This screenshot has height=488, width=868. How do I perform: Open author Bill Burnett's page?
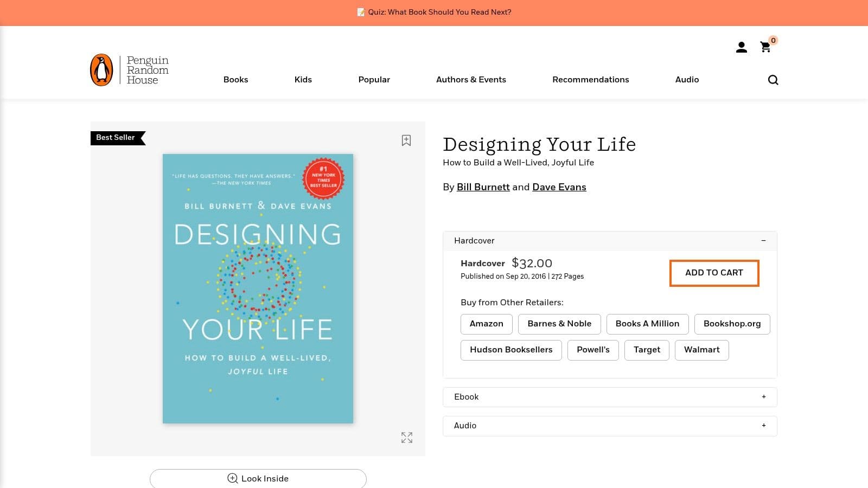coord(483,187)
